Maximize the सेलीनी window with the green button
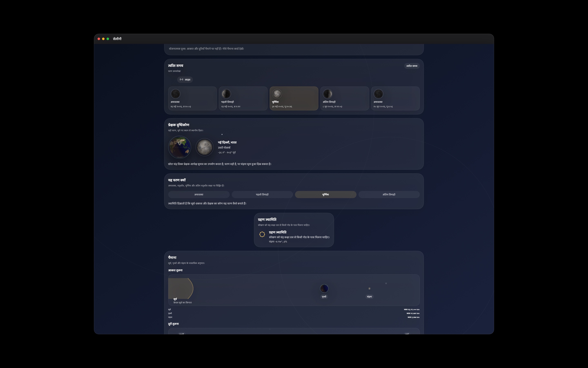Screen dimensions: 588x368 tap(108, 39)
